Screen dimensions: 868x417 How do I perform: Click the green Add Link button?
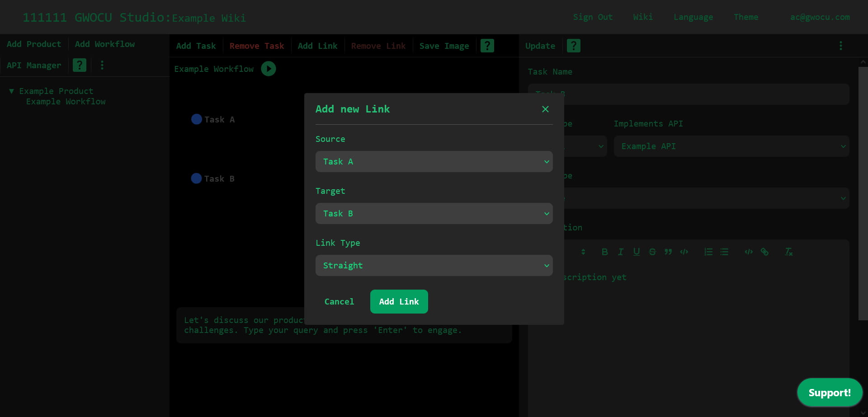pos(399,302)
